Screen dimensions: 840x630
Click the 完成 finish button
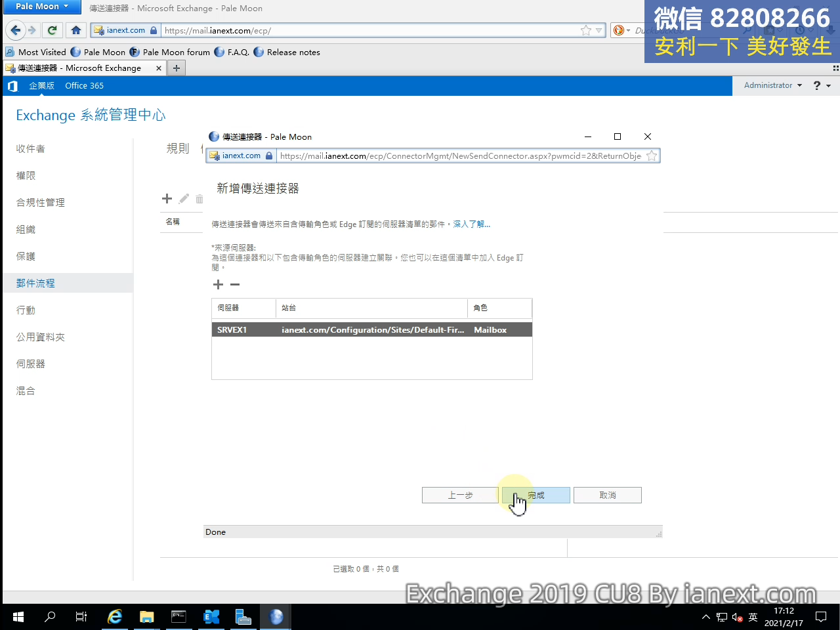tap(536, 495)
